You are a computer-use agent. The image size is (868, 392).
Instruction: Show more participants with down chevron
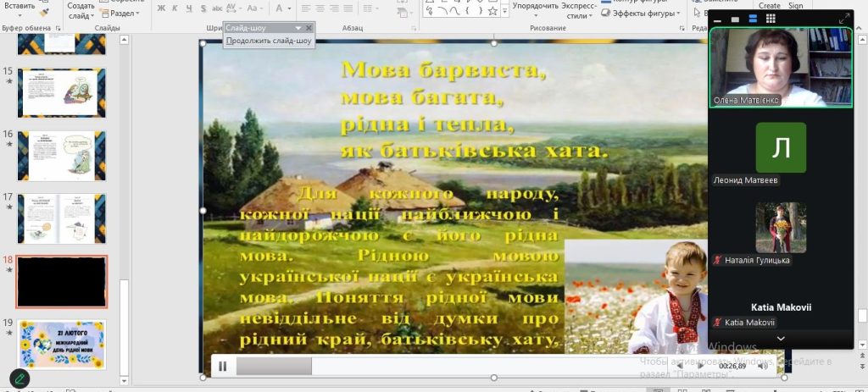pyautogui.click(x=781, y=339)
